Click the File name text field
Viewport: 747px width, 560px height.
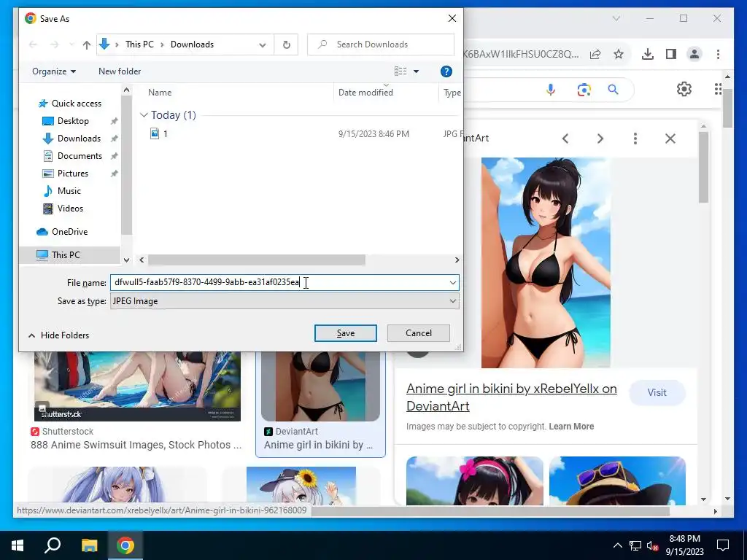(x=279, y=282)
